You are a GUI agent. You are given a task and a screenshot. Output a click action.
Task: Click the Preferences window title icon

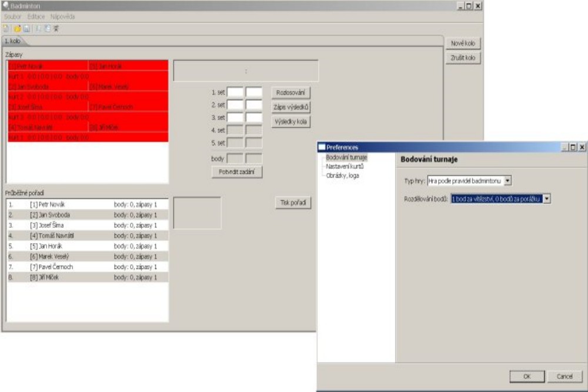click(x=322, y=147)
